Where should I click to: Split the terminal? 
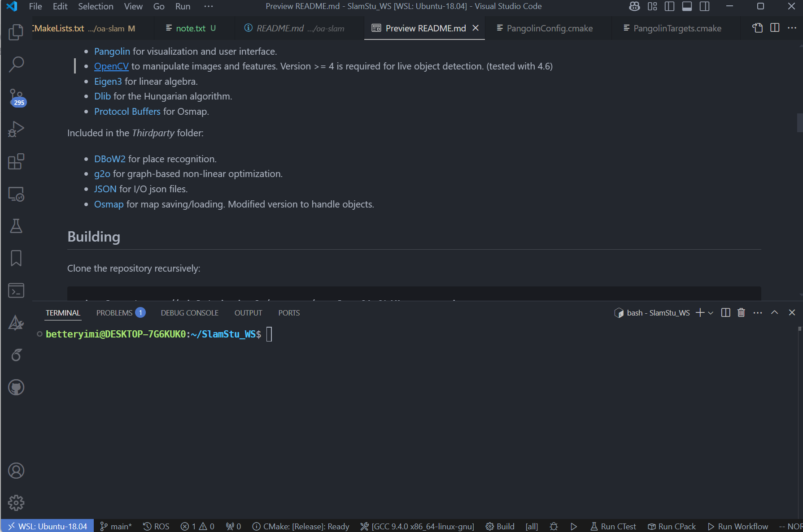click(726, 313)
